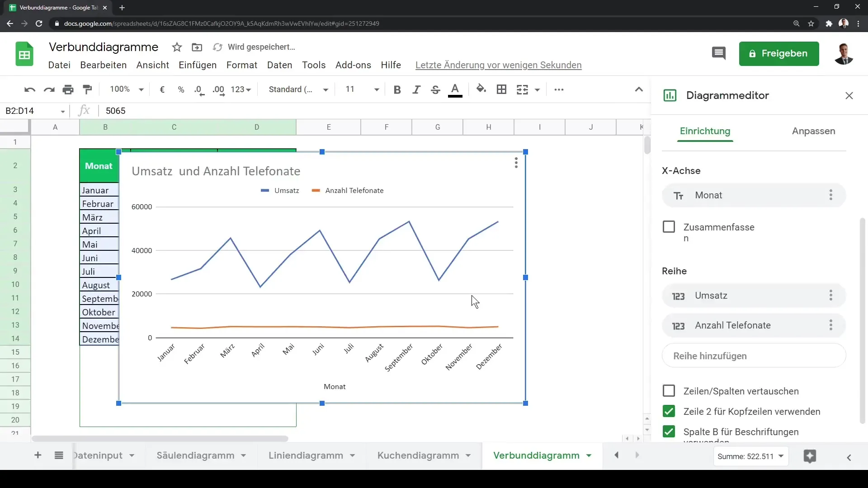Toggle bold formatting

click(397, 89)
